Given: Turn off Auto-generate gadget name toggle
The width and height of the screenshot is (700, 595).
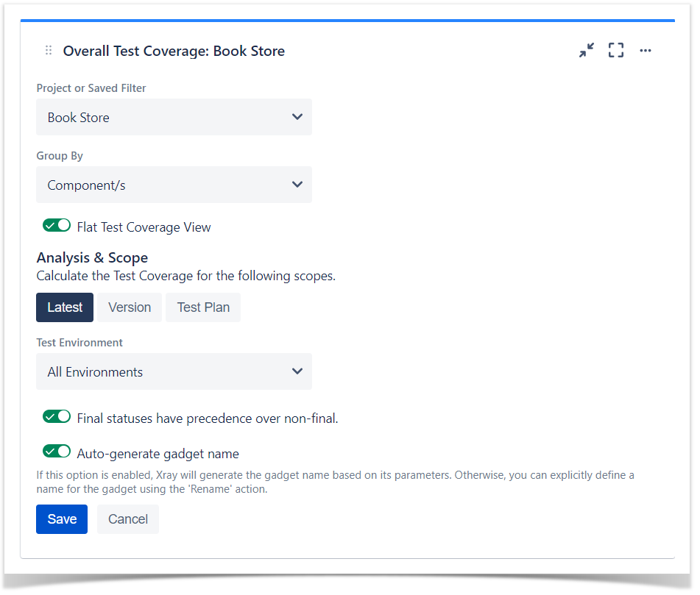Looking at the screenshot, I should [57, 452].
